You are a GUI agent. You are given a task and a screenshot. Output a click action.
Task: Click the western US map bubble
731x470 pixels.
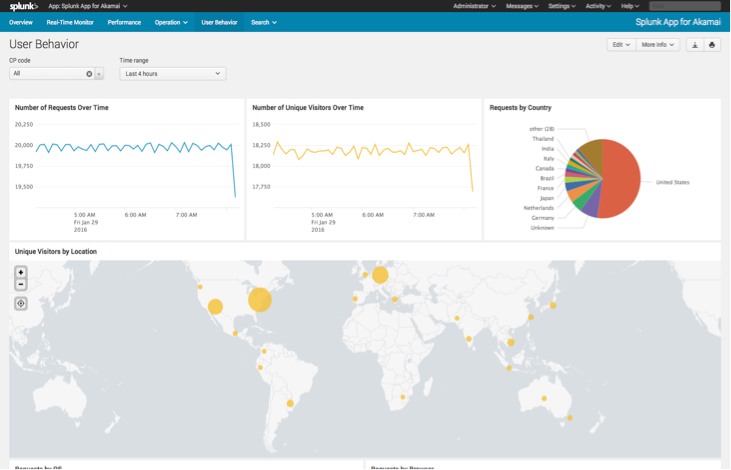click(x=215, y=307)
